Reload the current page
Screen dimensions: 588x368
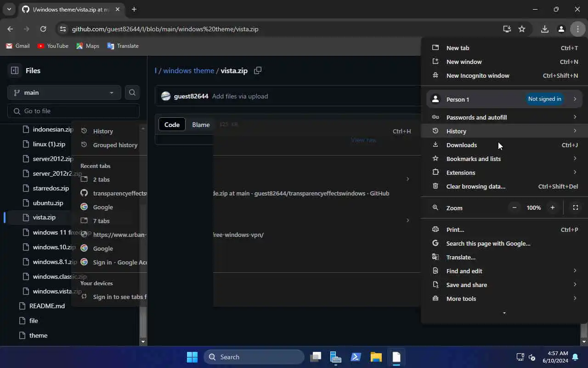click(x=43, y=29)
